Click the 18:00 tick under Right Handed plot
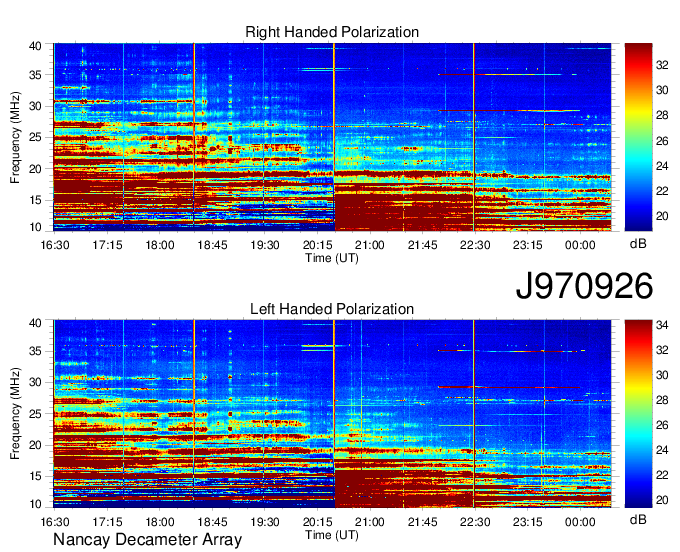 (160, 245)
